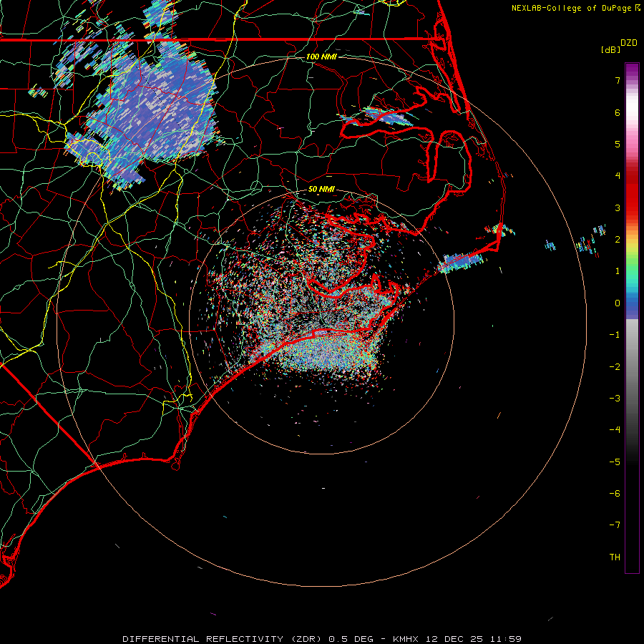This screenshot has width=644, height=644.
Task: Click the 50 NMI range ring label
Action: point(321,190)
